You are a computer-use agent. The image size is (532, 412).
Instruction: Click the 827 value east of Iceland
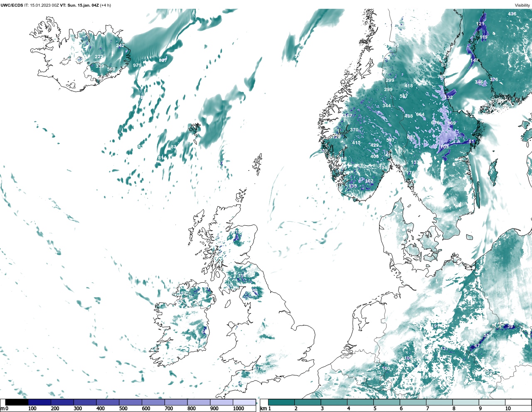(163, 60)
